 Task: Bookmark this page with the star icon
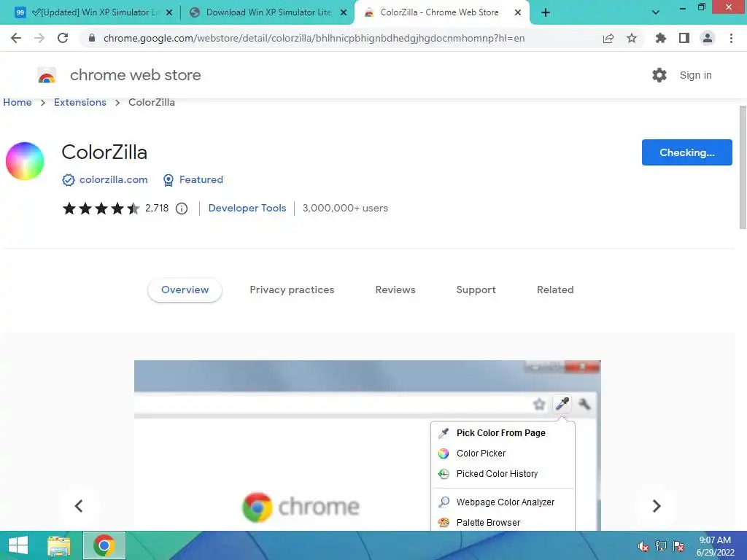coord(632,38)
